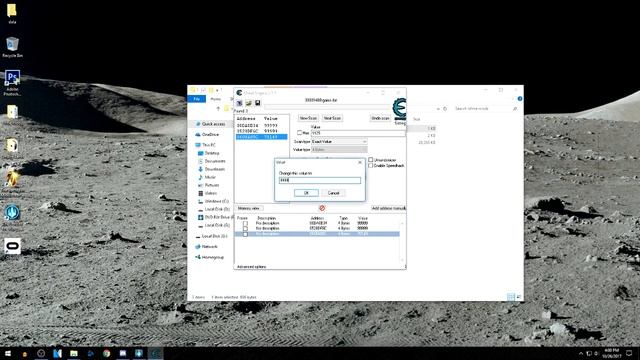
Task: Click the red clear address list icon
Action: (x=322, y=208)
